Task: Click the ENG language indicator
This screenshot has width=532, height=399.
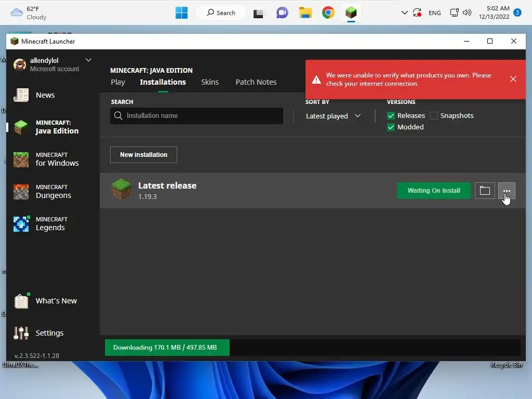Action: coord(435,13)
